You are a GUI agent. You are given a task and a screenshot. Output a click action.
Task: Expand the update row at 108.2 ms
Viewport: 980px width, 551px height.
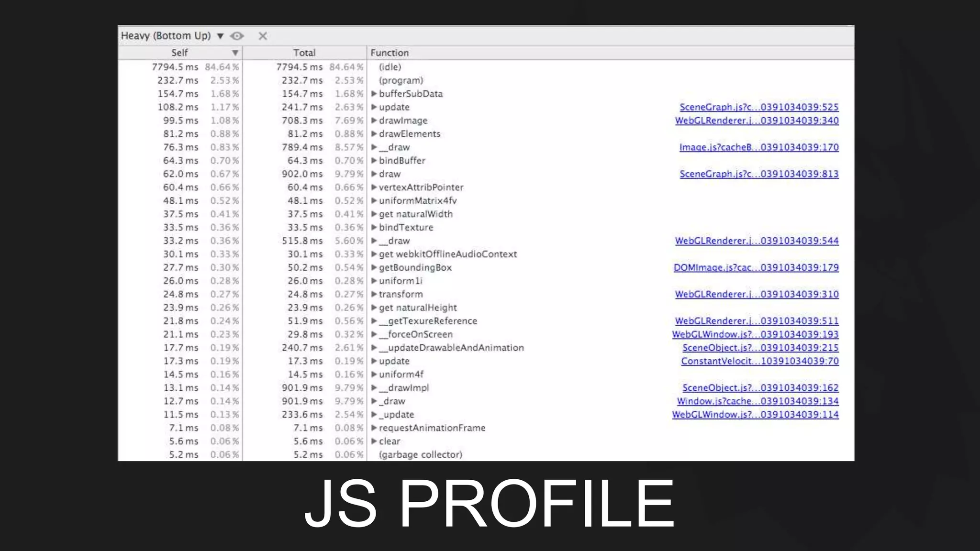pos(374,107)
